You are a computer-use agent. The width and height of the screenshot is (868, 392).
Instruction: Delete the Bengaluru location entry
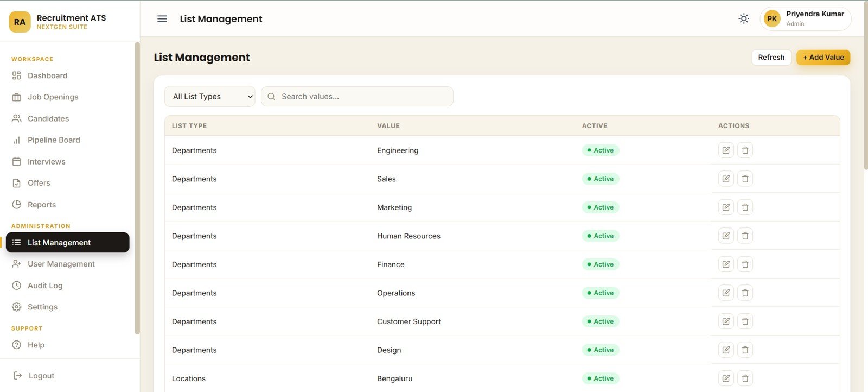coord(745,378)
